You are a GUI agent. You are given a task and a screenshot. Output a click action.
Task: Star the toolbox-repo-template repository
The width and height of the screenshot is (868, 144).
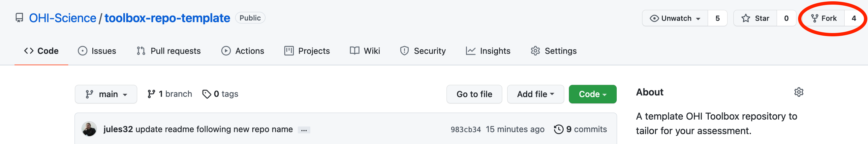pyautogui.click(x=755, y=18)
